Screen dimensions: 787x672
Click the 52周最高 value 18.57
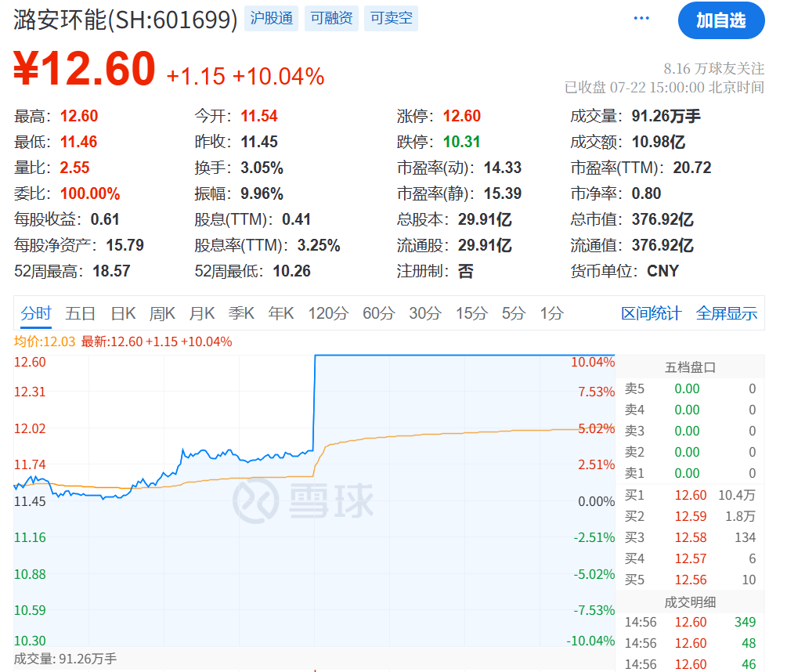click(x=111, y=272)
